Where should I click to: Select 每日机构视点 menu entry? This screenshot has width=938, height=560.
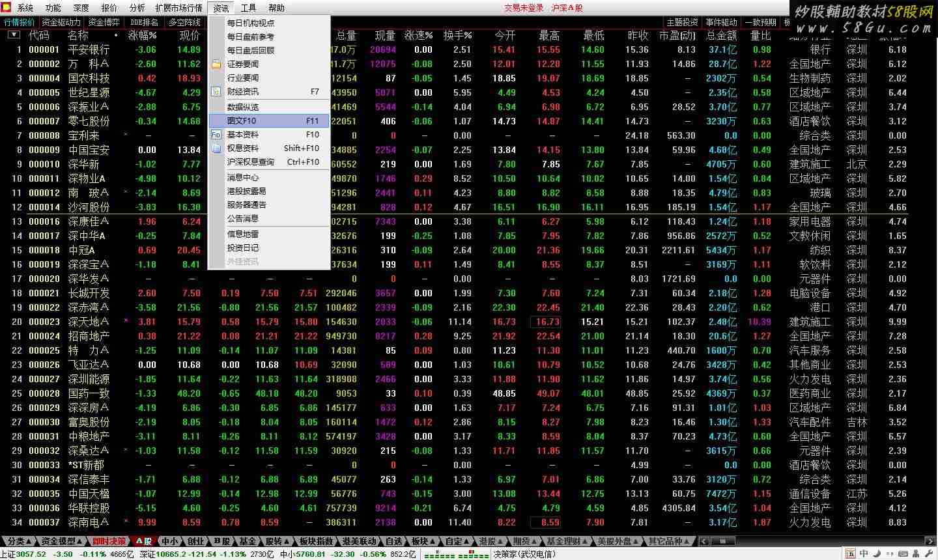coord(269,23)
